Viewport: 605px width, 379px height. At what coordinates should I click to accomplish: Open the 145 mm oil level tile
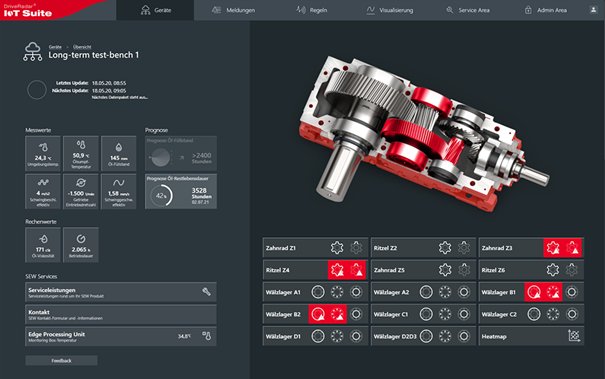pyautogui.click(x=118, y=153)
